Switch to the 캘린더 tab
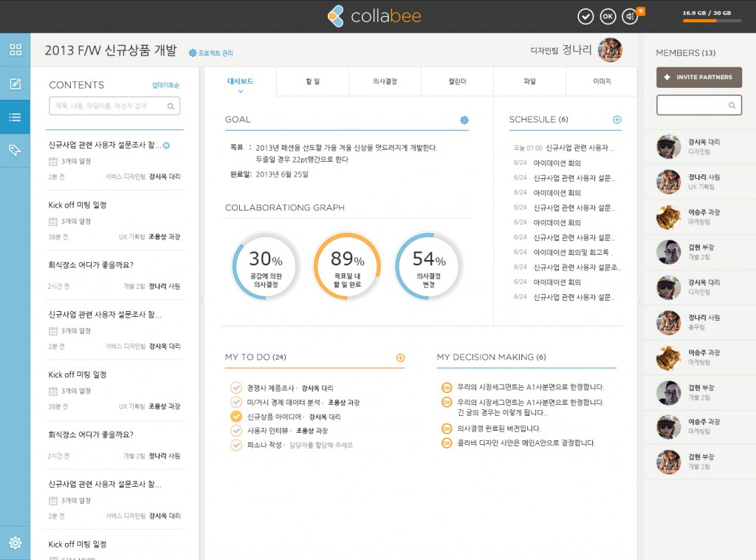Screen dimensions: 756x560 pos(458,81)
